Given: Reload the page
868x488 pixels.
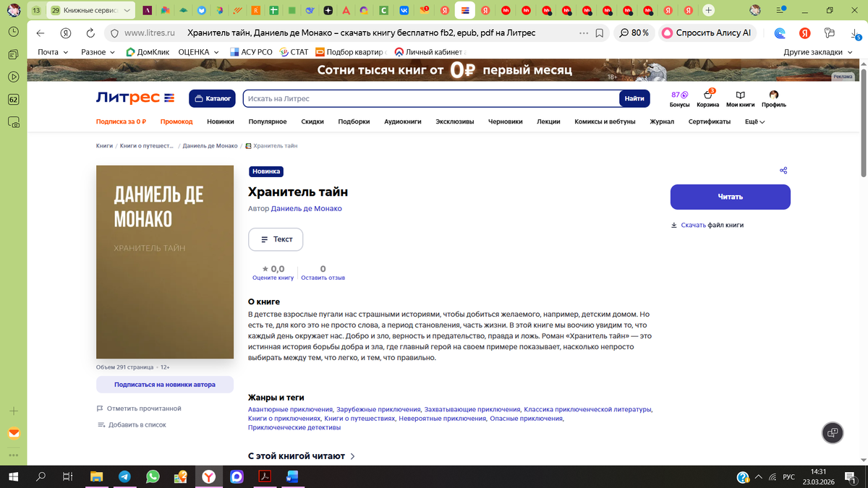Looking at the screenshot, I should [x=90, y=33].
